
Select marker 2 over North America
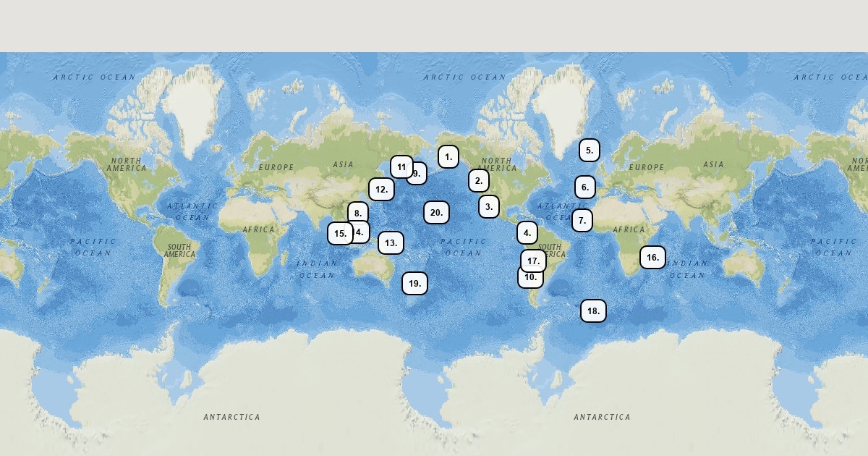point(478,181)
